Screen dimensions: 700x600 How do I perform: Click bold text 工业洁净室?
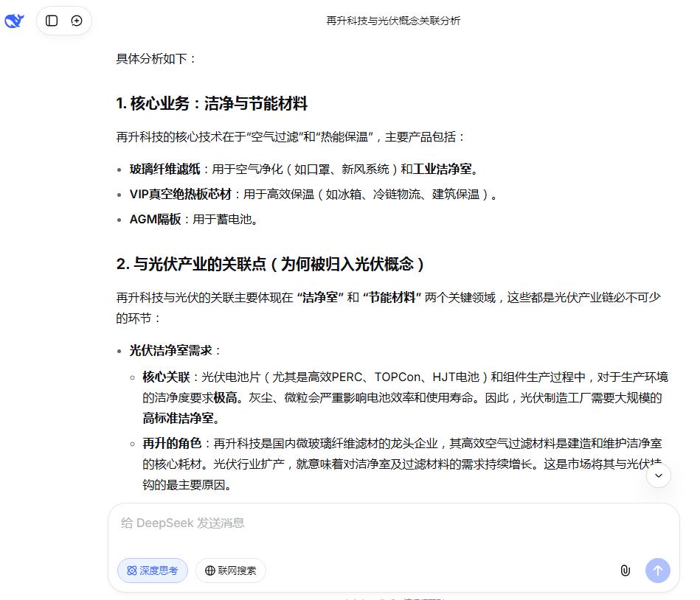(442, 169)
